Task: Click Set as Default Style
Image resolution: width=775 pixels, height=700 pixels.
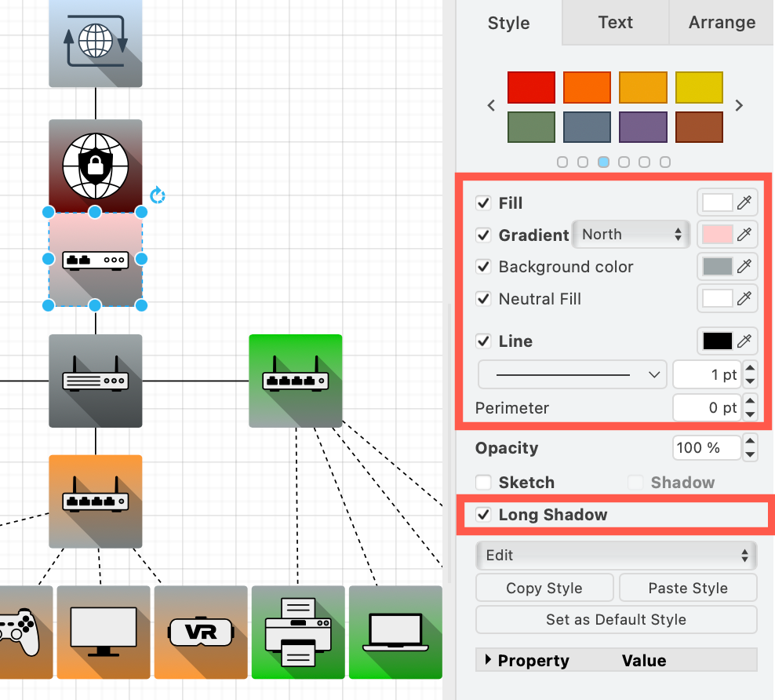Action: tap(616, 619)
